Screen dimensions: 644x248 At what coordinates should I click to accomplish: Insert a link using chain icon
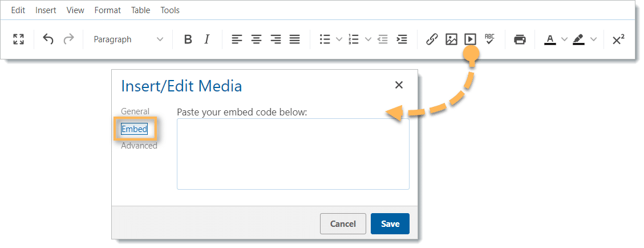click(432, 39)
